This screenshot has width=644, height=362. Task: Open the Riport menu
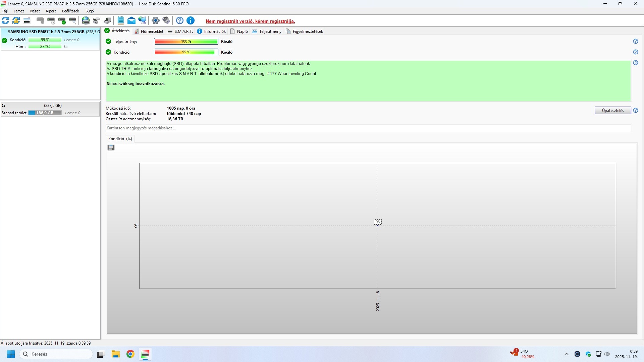tap(51, 11)
